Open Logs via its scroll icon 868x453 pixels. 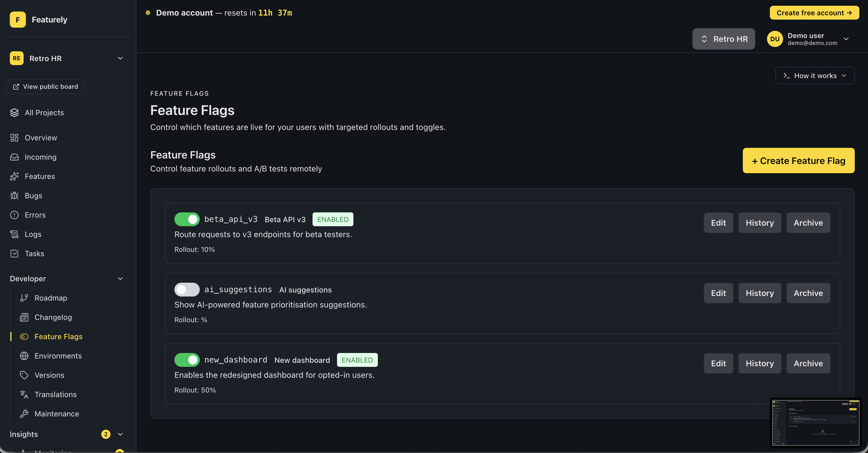coord(14,234)
